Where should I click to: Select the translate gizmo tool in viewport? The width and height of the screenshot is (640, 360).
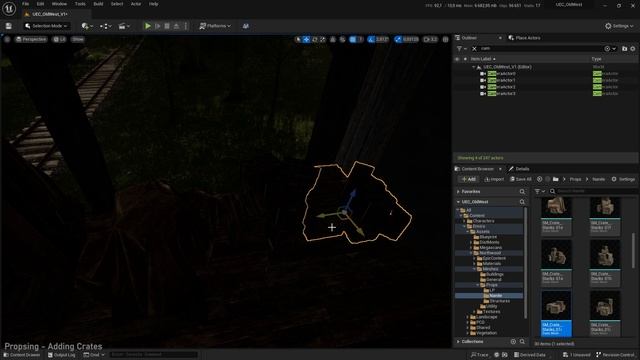[307, 39]
